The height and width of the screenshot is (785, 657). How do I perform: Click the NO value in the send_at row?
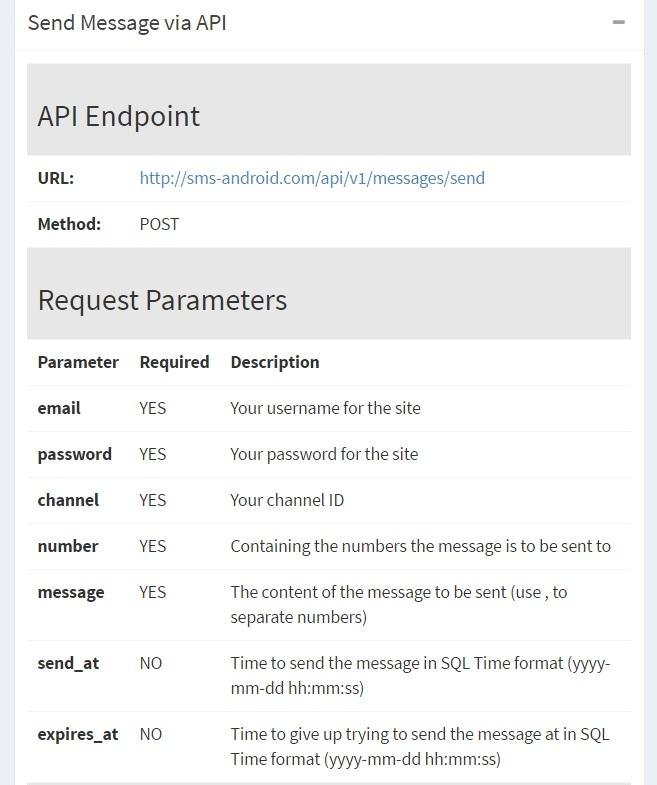click(x=151, y=663)
